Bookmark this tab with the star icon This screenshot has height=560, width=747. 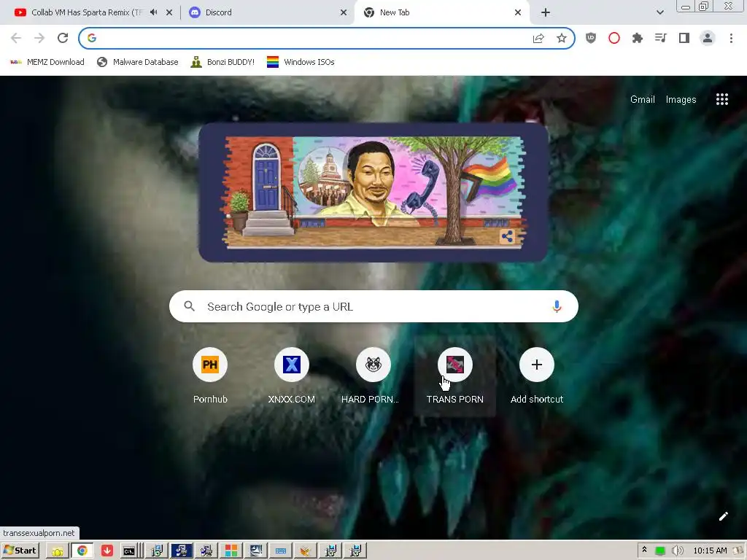[x=562, y=38]
